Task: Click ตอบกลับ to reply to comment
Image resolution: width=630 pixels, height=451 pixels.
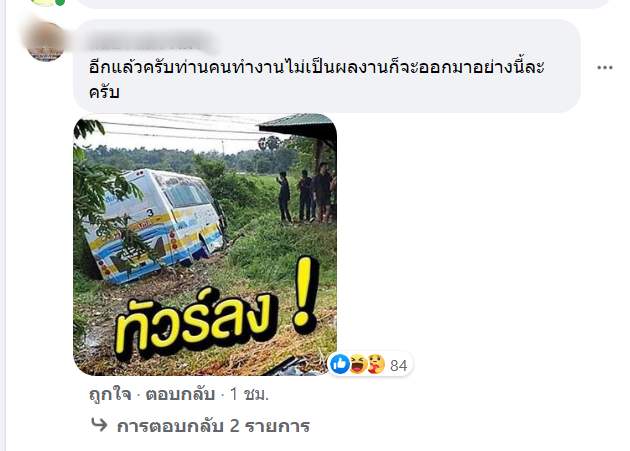Action: click(180, 395)
